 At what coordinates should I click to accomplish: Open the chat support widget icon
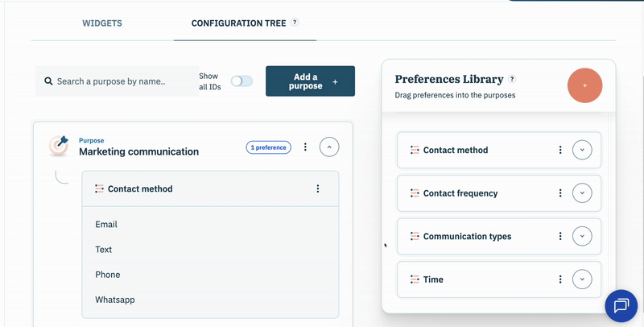click(x=621, y=305)
